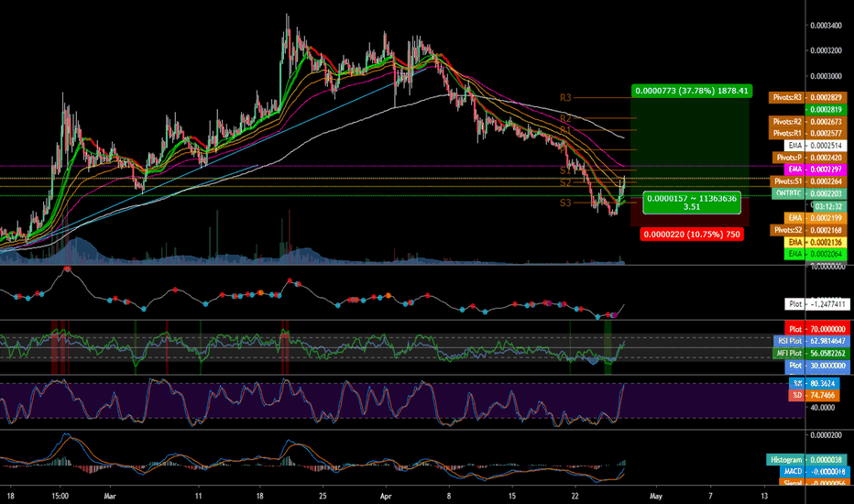Click the 0.0003400 price axis tick
This screenshot has width=854, height=504.
[x=826, y=25]
